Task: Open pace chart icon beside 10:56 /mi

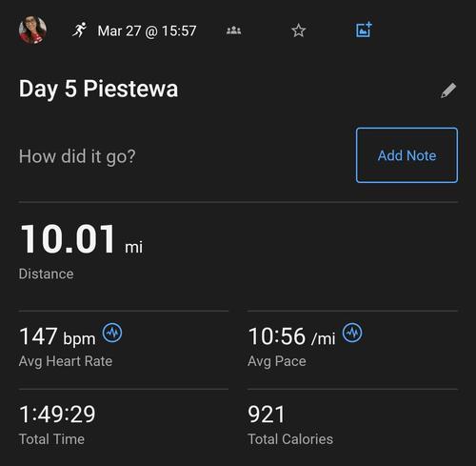Action: [x=352, y=333]
